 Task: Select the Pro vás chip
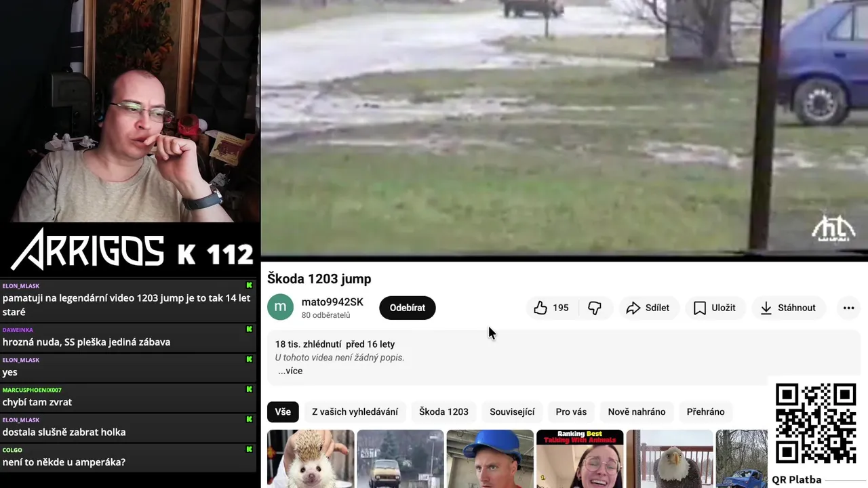click(571, 411)
